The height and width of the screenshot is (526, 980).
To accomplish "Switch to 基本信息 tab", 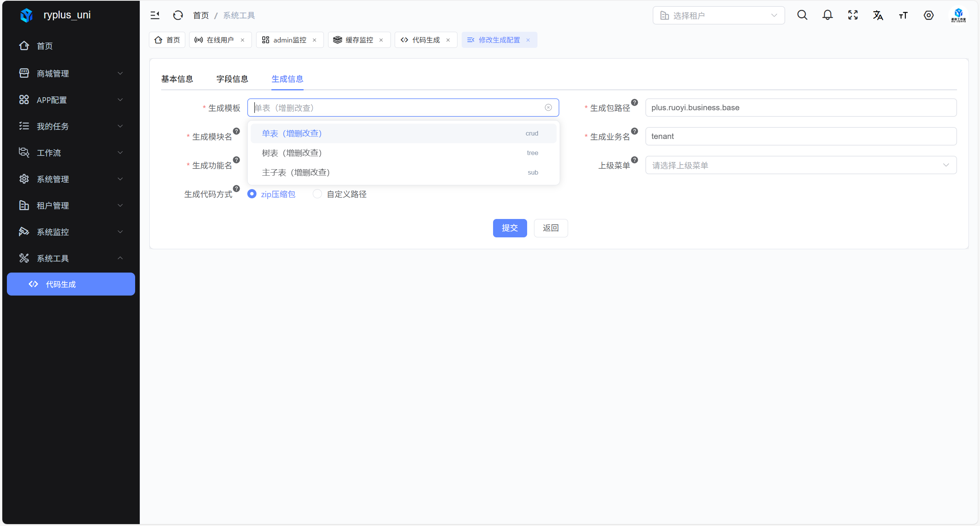I will point(177,79).
